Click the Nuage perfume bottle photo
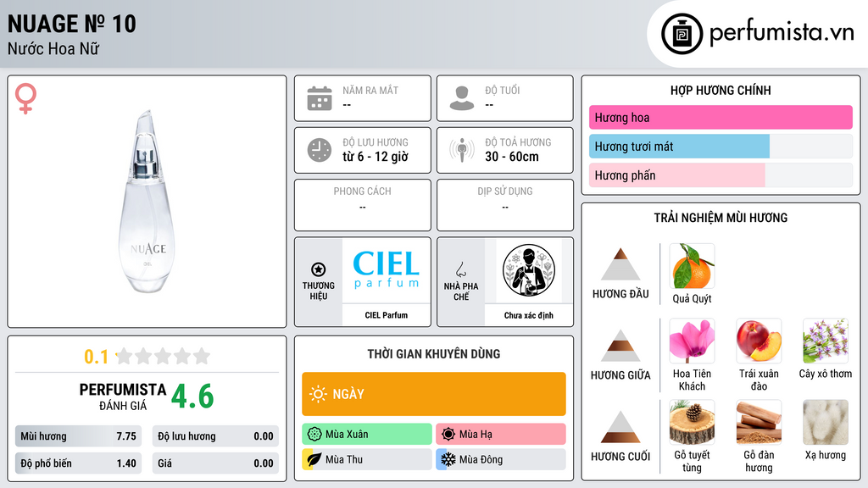The width and height of the screenshot is (868, 488). [147, 202]
